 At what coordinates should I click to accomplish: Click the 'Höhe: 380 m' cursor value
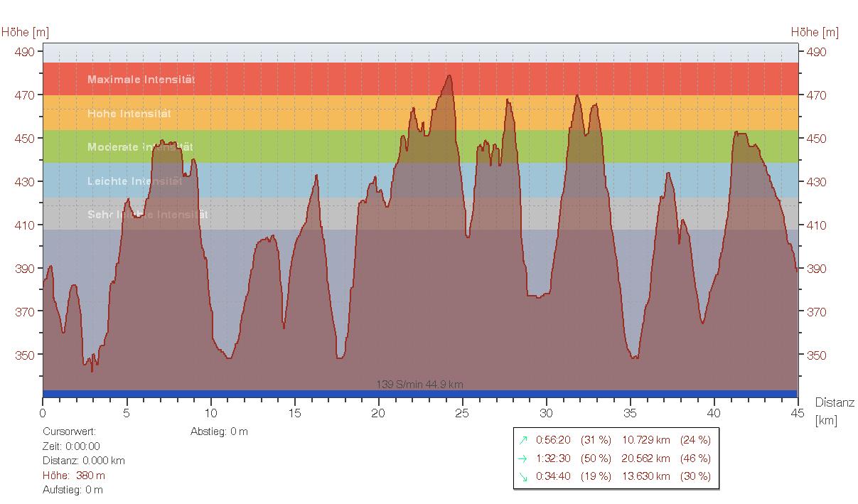(74, 476)
